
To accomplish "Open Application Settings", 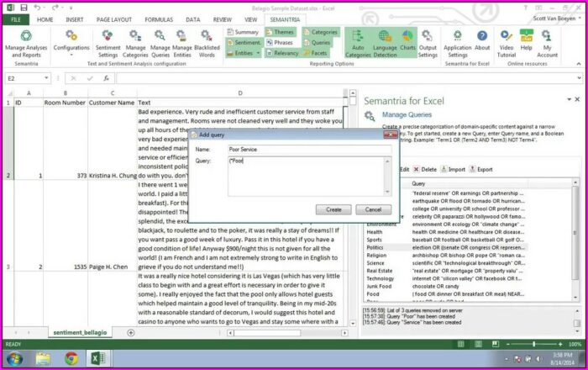I will click(x=458, y=45).
